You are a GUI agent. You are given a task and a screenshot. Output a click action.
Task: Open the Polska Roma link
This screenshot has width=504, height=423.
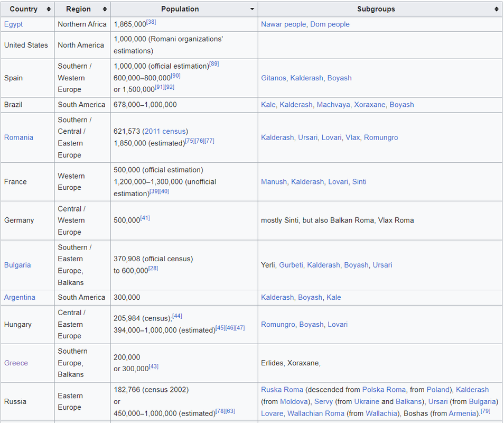pyautogui.click(x=384, y=390)
